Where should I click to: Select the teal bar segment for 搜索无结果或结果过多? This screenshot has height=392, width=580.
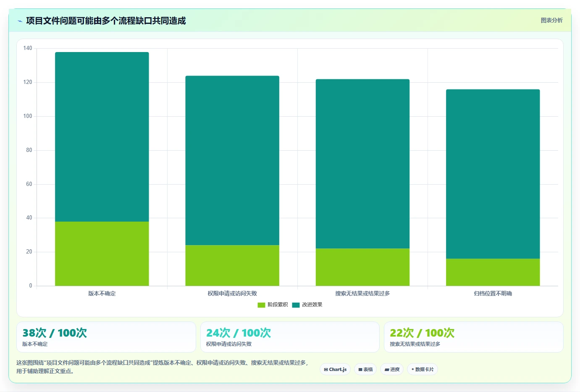point(362,164)
